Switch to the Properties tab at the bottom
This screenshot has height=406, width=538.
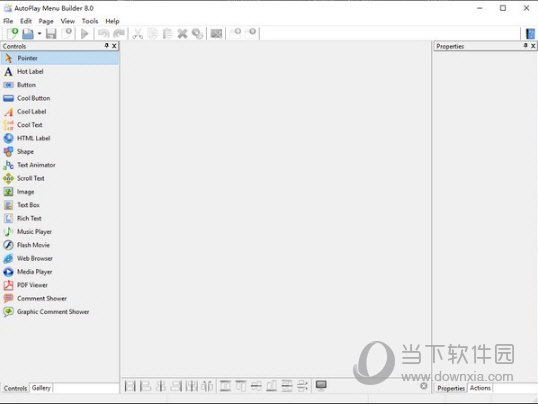pos(451,389)
